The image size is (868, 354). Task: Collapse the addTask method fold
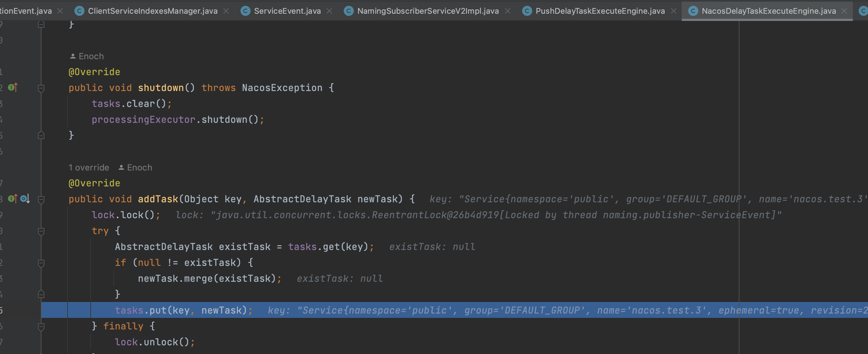tap(41, 199)
